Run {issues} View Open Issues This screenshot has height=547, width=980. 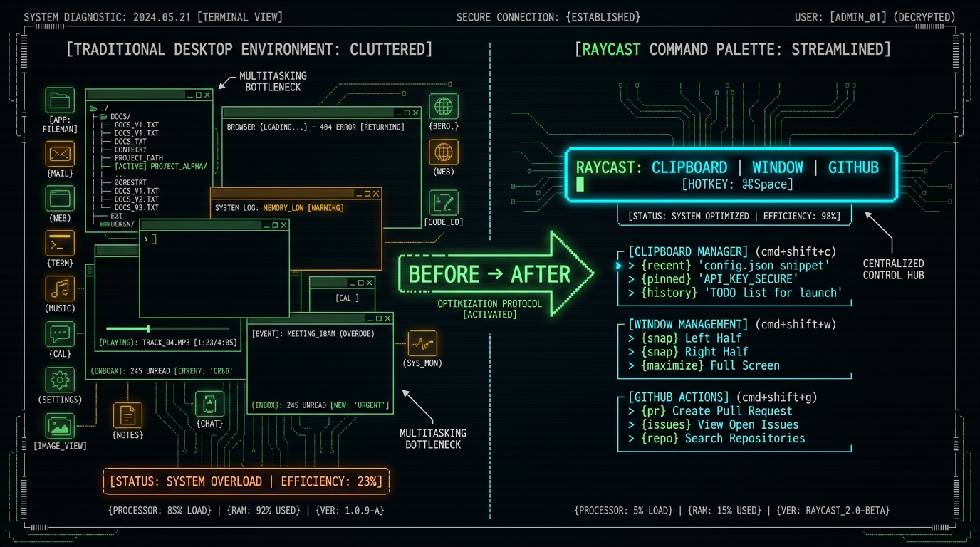[713, 424]
